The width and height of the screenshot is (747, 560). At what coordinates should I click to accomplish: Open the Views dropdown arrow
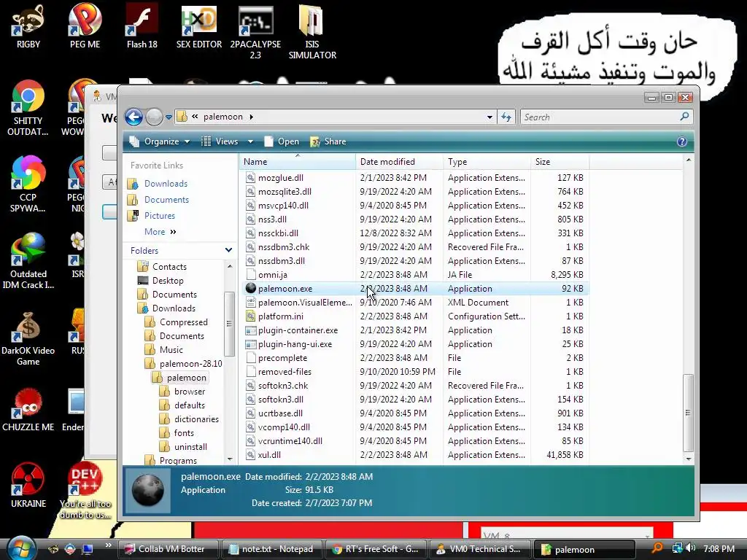[251, 141]
